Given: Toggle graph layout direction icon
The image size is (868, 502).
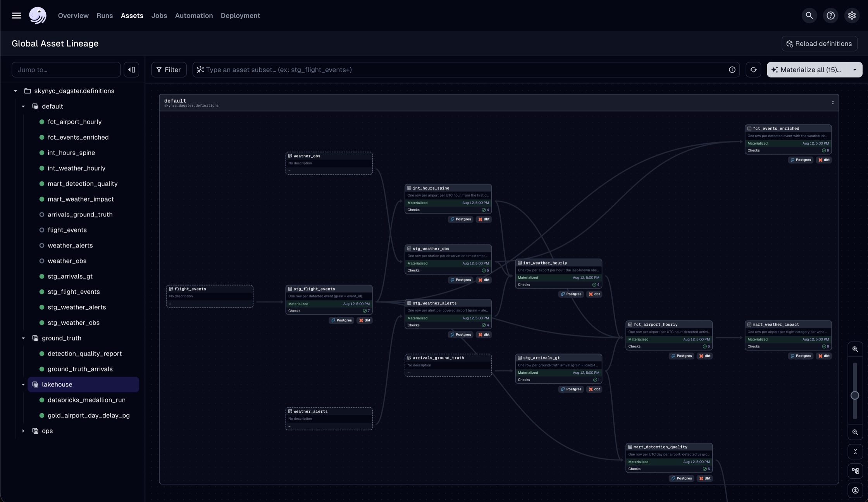Looking at the screenshot, I should (x=855, y=471).
